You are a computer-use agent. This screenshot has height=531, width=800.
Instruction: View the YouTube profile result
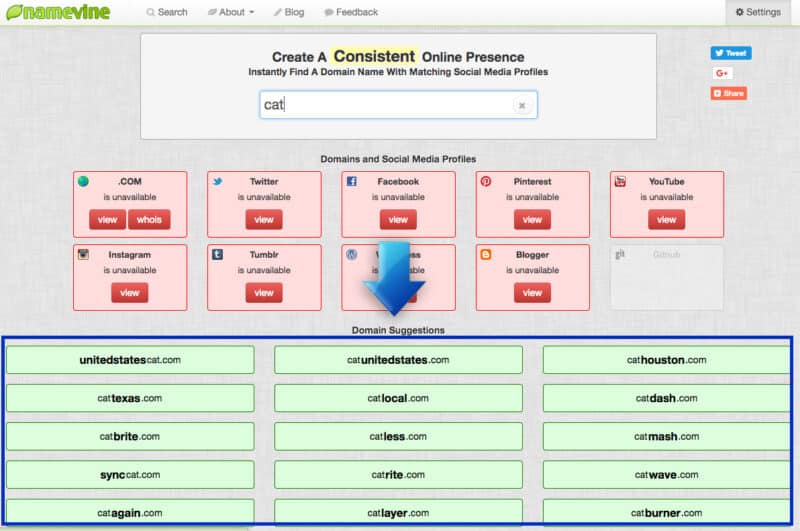pyautogui.click(x=666, y=220)
